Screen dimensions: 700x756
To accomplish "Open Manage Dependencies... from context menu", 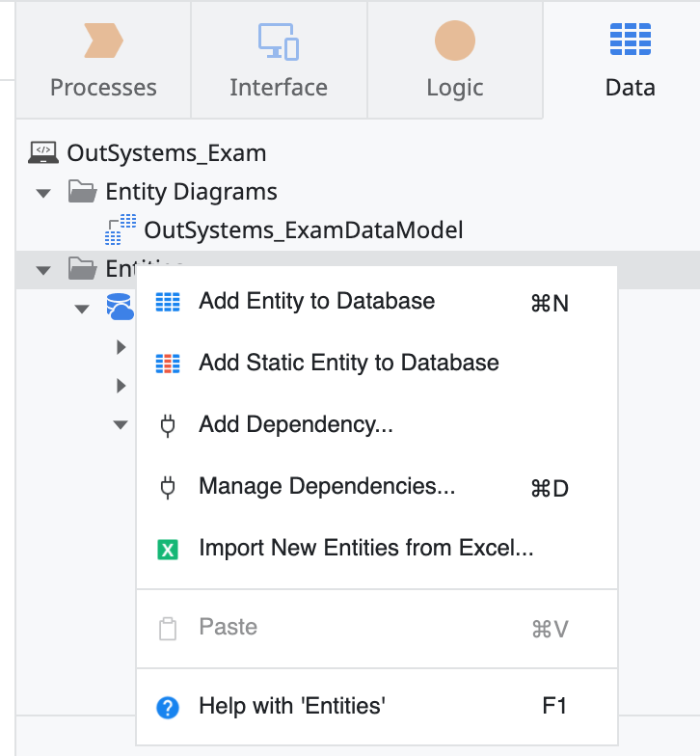I will pyautogui.click(x=326, y=487).
